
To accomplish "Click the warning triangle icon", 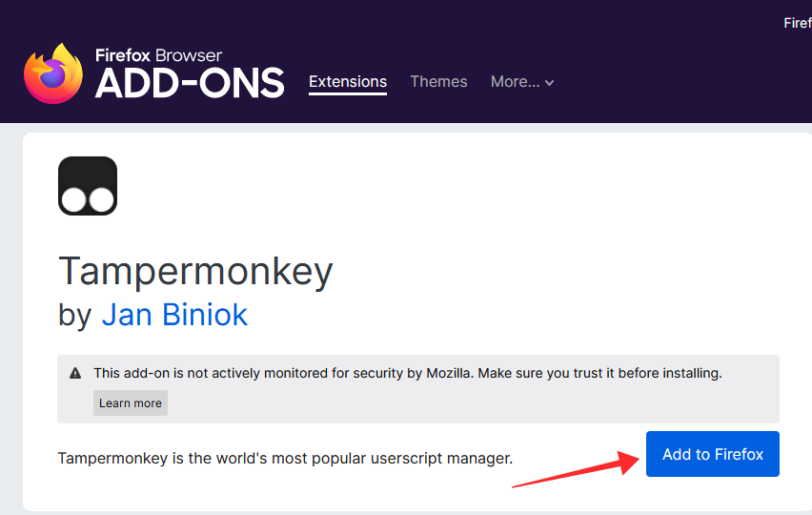I will (x=75, y=373).
